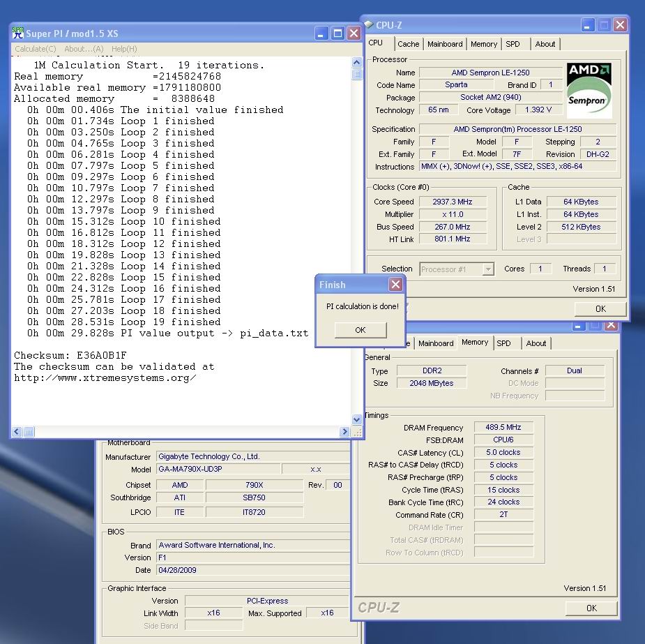Click the AMD Sempron logo
Image resolution: width=645 pixels, height=644 pixels.
click(589, 91)
